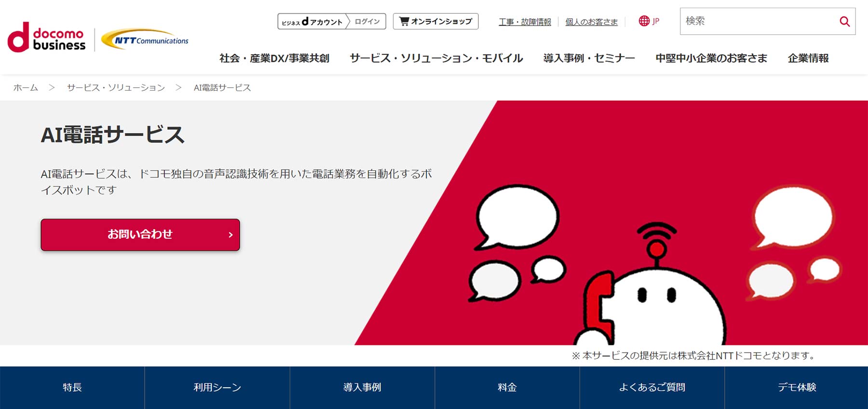The height and width of the screenshot is (409, 868).
Task: Open 企業情報 menu
Action: (808, 58)
